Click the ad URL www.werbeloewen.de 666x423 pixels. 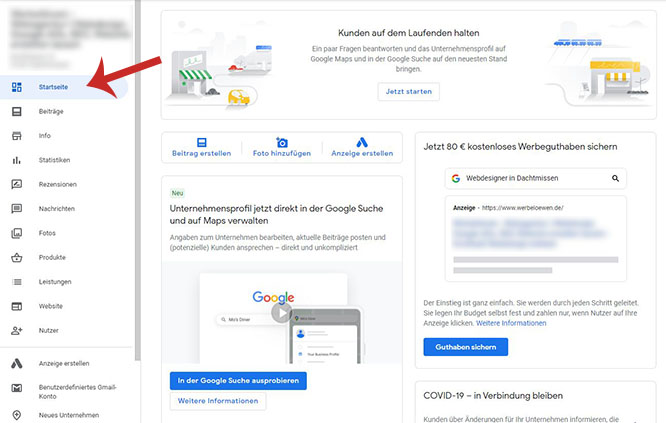pos(523,208)
